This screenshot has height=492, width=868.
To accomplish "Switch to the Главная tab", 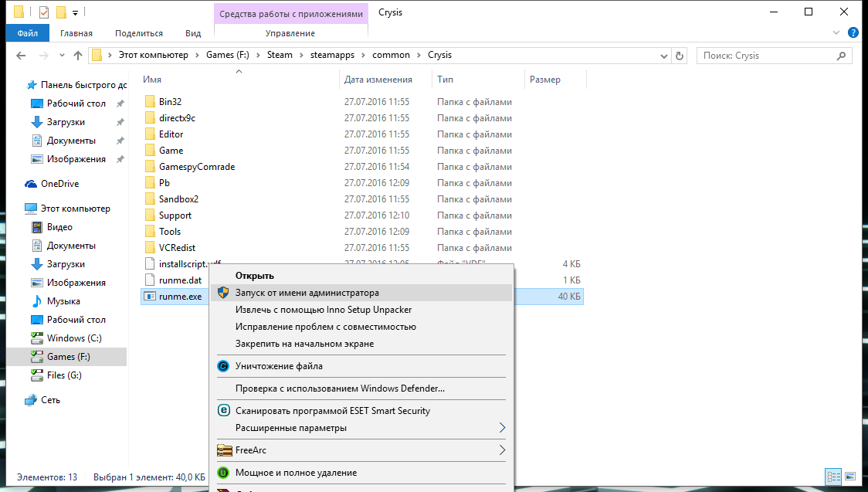I will pos(76,33).
